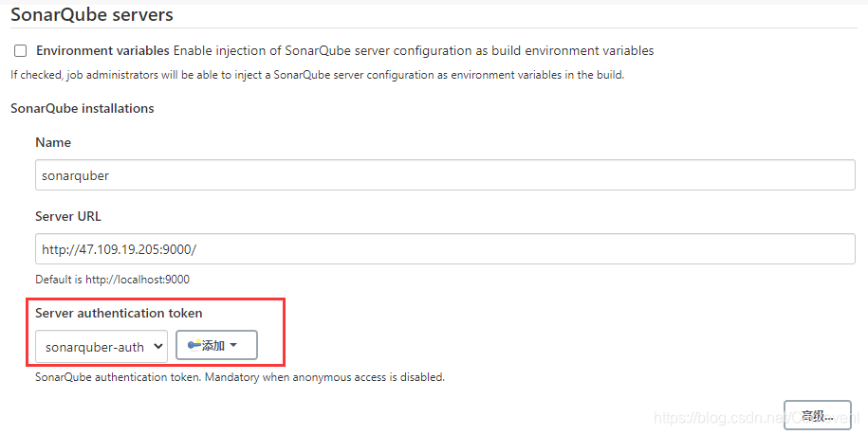The width and height of the screenshot is (868, 435).
Task: Click the 添加 credentials button
Action: pyautogui.click(x=216, y=346)
